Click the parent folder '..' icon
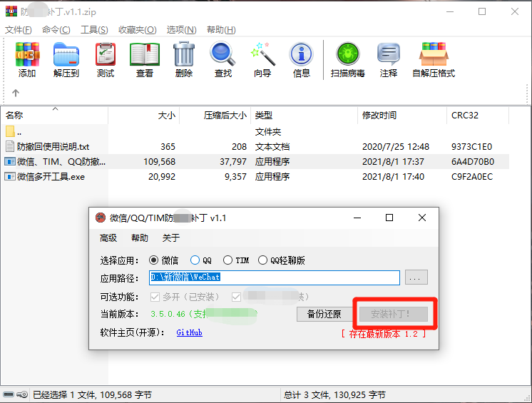Screen dimensions: 532x403 pyautogui.click(x=10, y=131)
